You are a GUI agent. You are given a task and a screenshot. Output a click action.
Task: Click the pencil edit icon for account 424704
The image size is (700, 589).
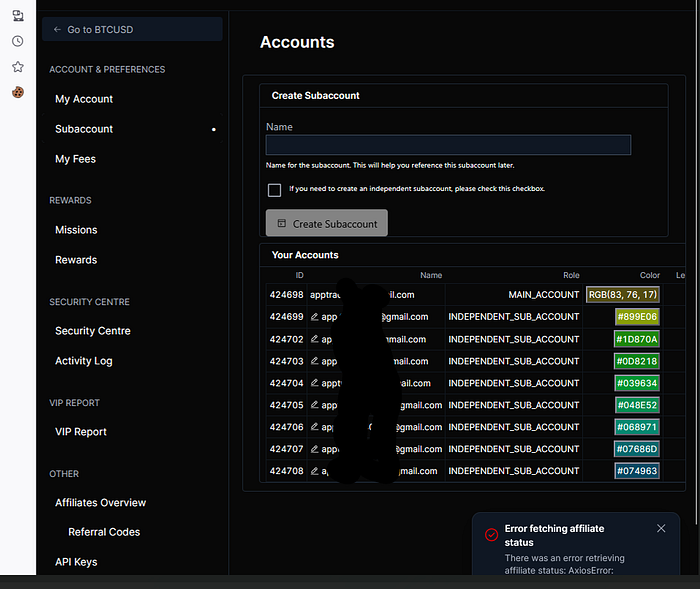tap(315, 383)
